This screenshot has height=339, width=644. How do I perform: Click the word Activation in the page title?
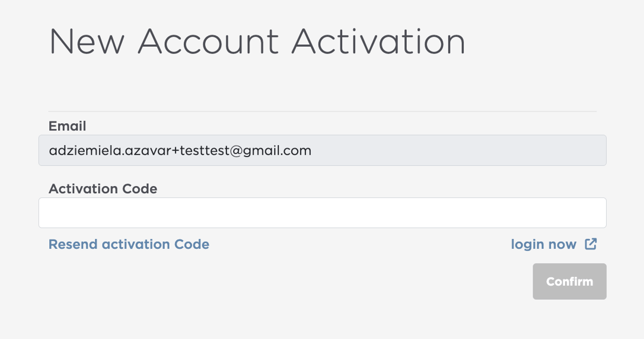point(378,41)
